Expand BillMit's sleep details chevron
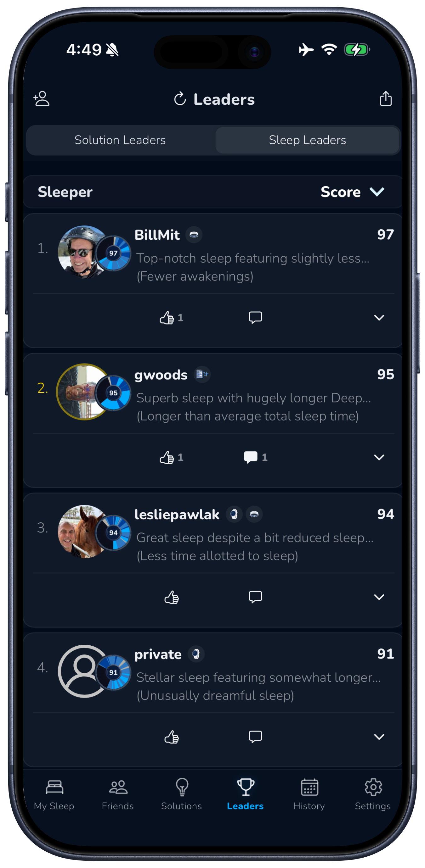This screenshot has height=868, width=425. point(379,317)
